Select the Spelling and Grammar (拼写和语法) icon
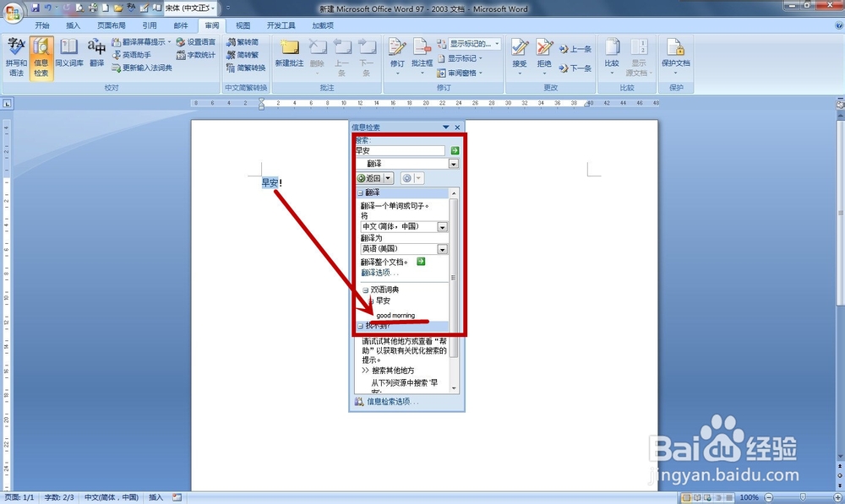 (x=15, y=57)
